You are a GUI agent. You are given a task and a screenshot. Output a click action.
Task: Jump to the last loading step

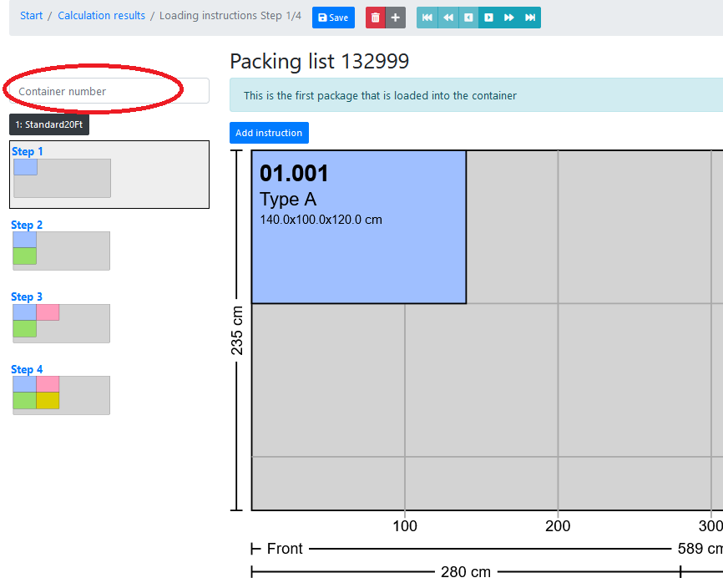coord(531,17)
